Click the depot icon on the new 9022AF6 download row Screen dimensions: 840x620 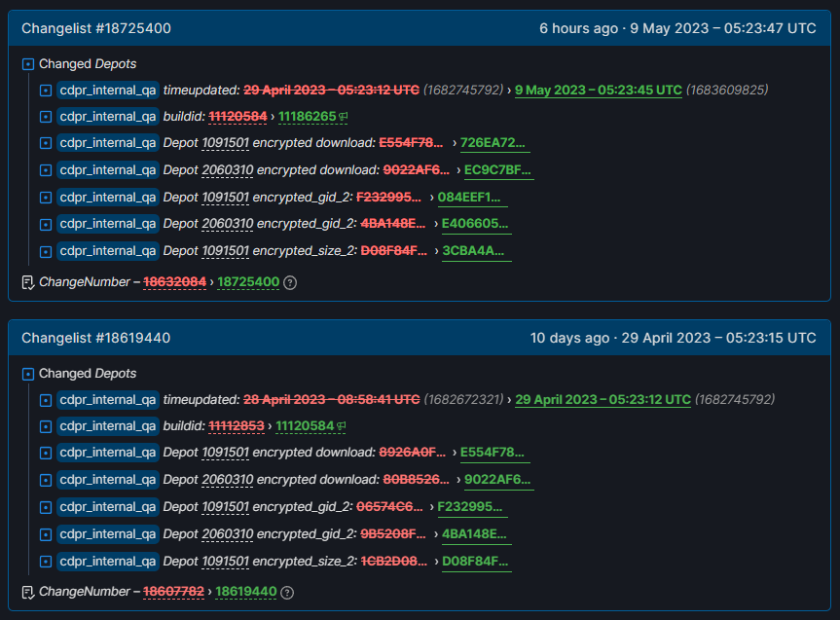[x=46, y=480]
